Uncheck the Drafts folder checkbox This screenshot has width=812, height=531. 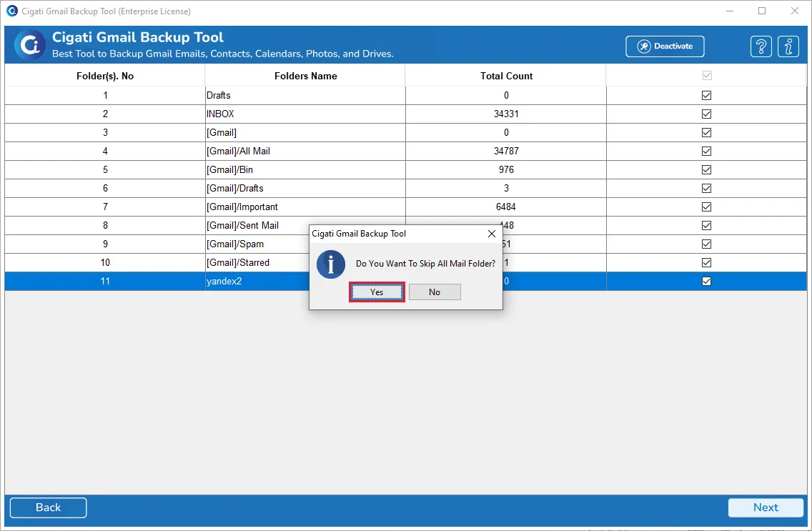point(706,95)
